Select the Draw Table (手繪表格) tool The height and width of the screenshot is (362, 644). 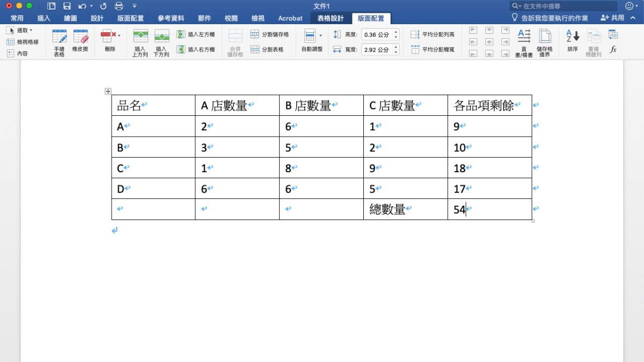point(59,43)
